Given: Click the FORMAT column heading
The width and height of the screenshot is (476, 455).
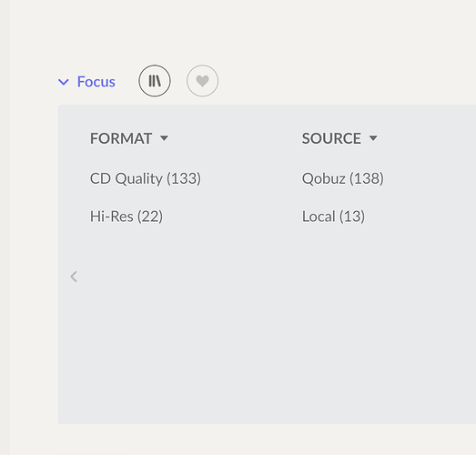Looking at the screenshot, I should 121,138.
